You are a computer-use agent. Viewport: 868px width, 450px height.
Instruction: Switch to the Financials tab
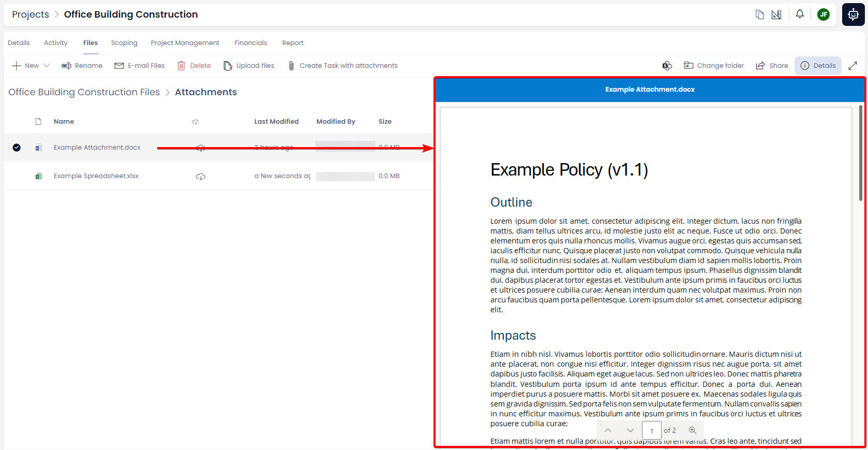click(250, 43)
